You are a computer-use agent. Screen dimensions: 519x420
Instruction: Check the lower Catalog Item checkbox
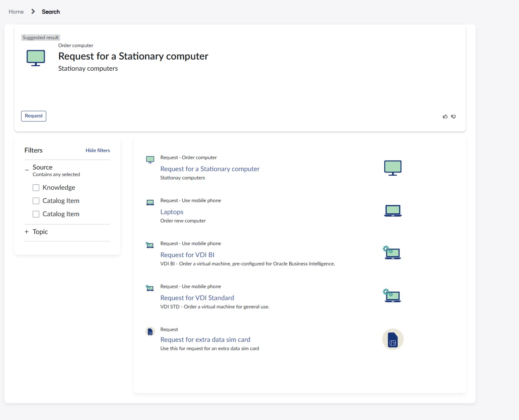[36, 214]
